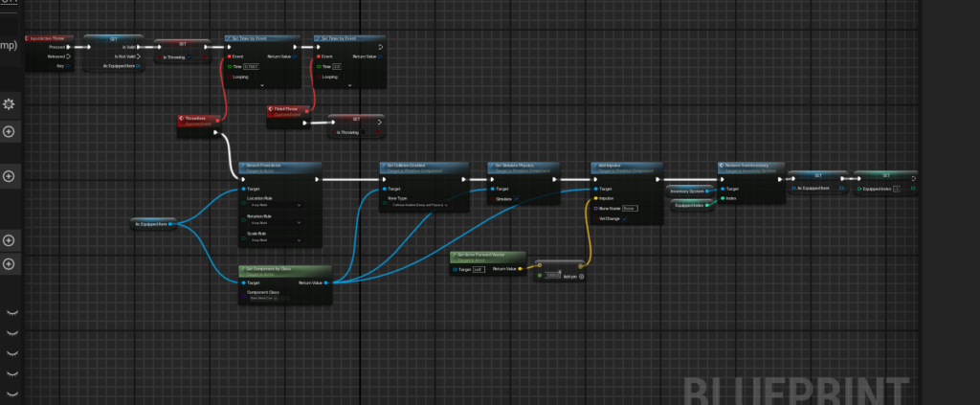The image size is (980, 405).
Task: Click the Bone Name input field
Action: click(x=630, y=207)
